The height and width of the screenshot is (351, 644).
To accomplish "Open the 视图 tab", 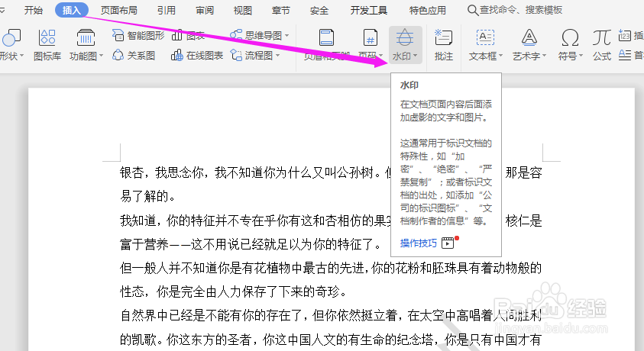I will pyautogui.click(x=243, y=10).
